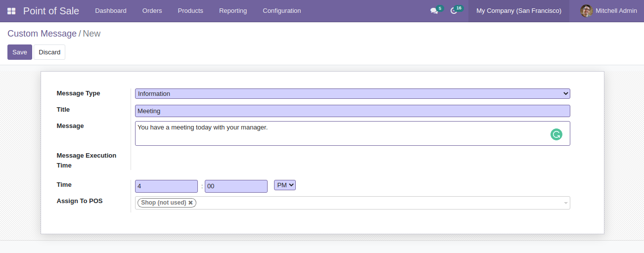Discard the new message
This screenshot has width=644, height=253.
pyautogui.click(x=49, y=52)
